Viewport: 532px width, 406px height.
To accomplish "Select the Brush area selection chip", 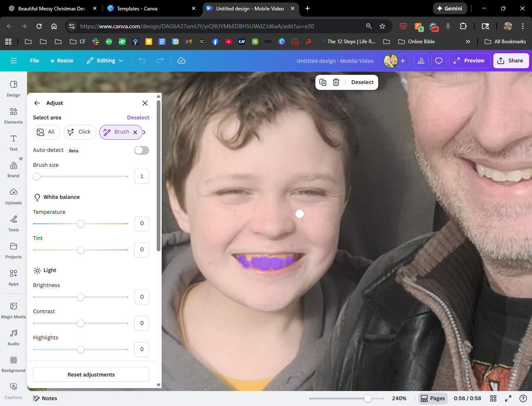I will tap(118, 132).
